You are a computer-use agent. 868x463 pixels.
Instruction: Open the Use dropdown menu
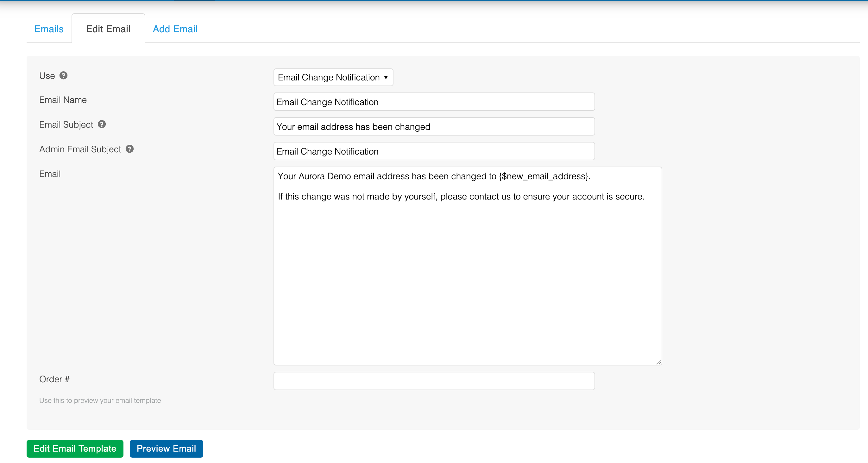pos(333,77)
